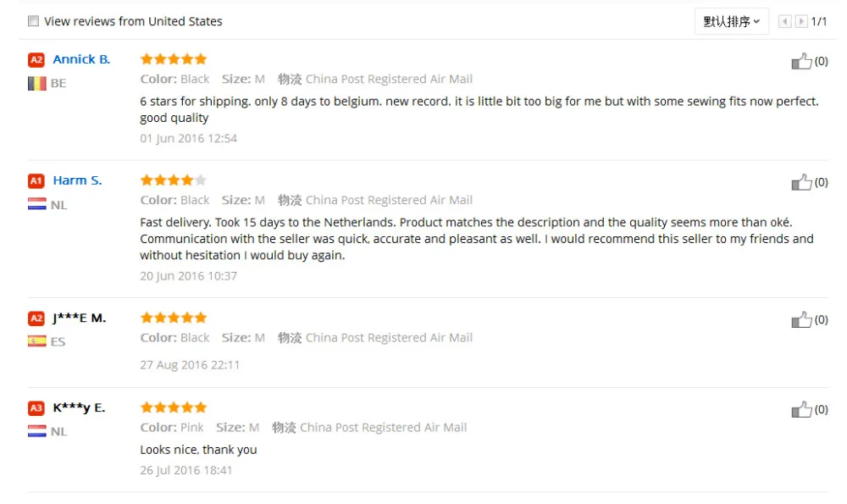Give thumbs-up to J***E M.'s review
The image size is (847, 504).
coord(800,319)
